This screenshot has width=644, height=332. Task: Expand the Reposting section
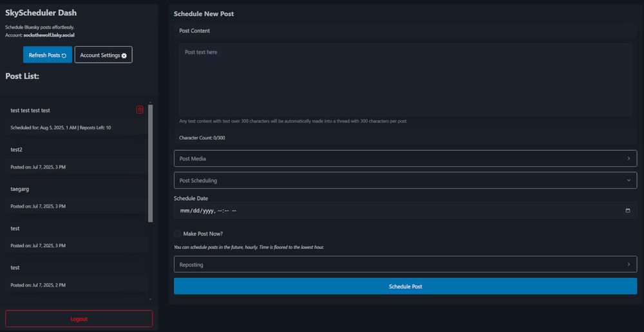click(405, 264)
